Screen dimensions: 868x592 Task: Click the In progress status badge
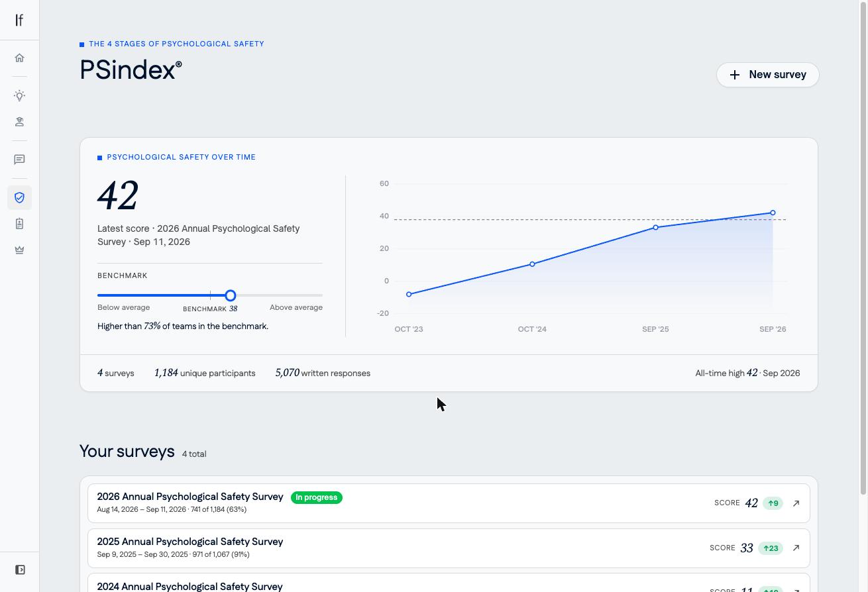pyautogui.click(x=316, y=497)
